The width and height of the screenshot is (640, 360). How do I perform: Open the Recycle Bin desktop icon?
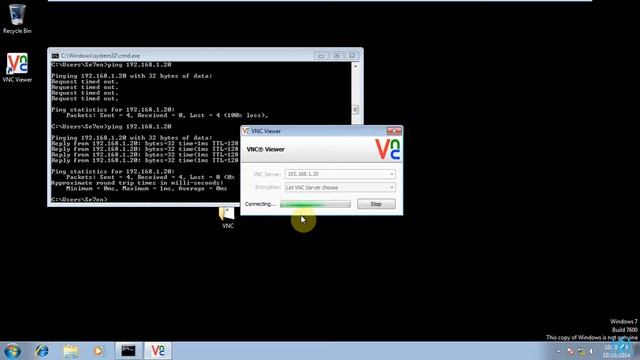[17, 19]
